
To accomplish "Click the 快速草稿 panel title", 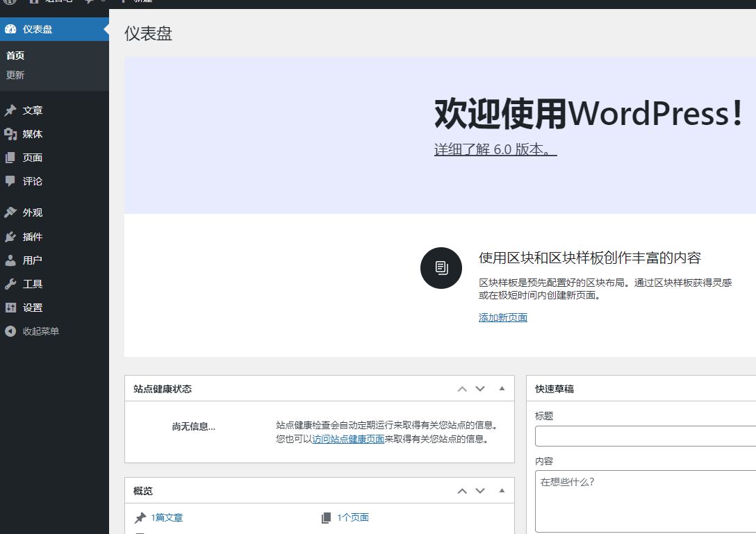I will (554, 389).
